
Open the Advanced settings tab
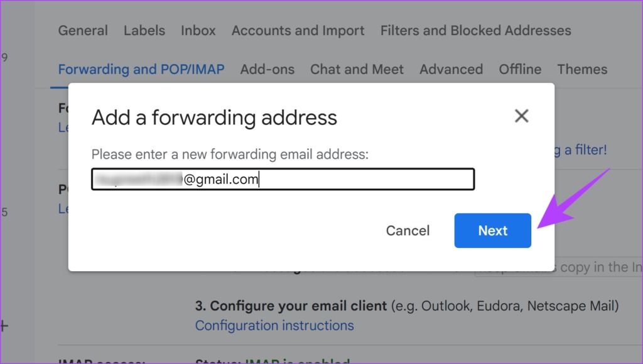[451, 70]
